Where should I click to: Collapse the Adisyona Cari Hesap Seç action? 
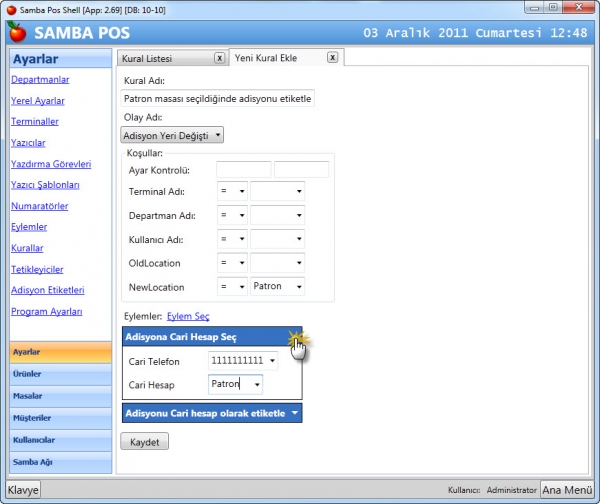[x=295, y=337]
